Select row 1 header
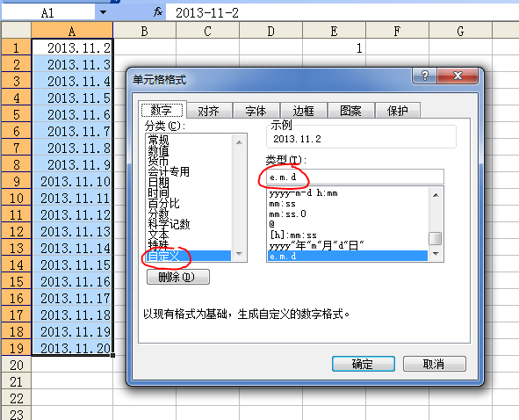The height and width of the screenshot is (420, 519). click(x=16, y=47)
